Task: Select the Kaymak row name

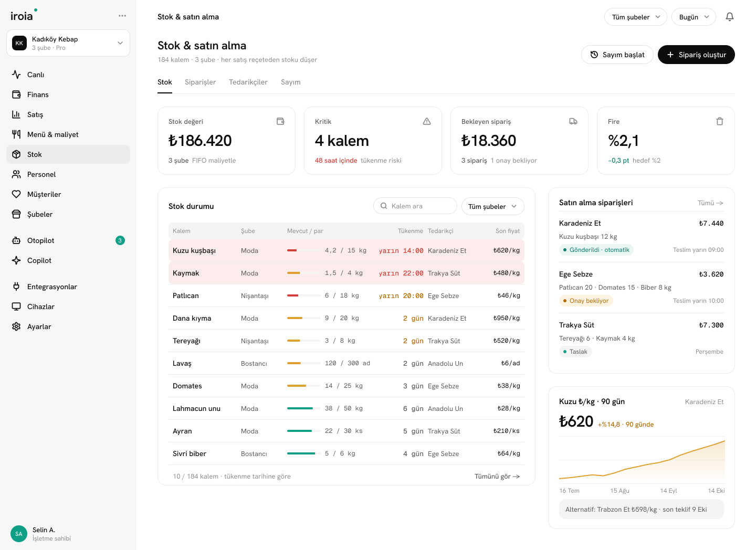Action: tap(186, 273)
